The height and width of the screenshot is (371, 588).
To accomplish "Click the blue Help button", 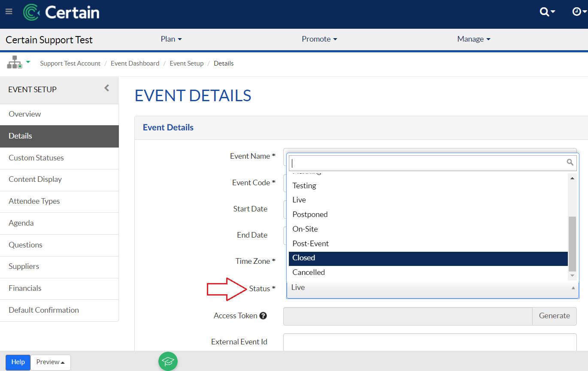I will pos(18,362).
